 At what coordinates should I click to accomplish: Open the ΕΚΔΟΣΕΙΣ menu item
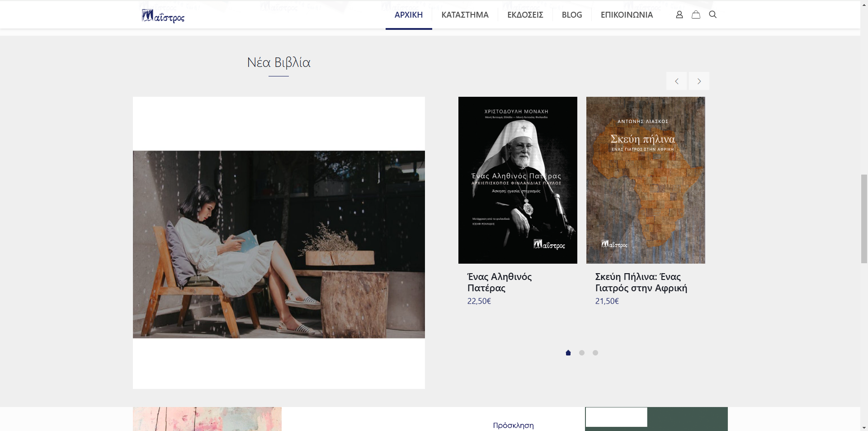(525, 15)
